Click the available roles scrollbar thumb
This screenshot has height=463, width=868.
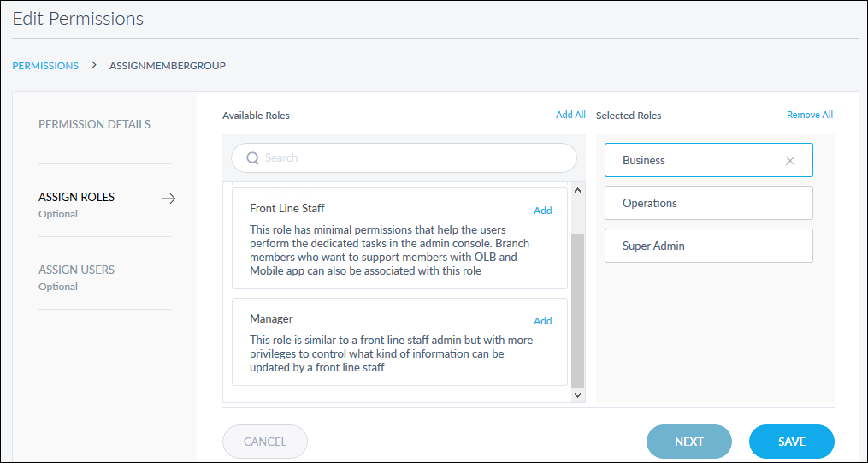coord(577,311)
